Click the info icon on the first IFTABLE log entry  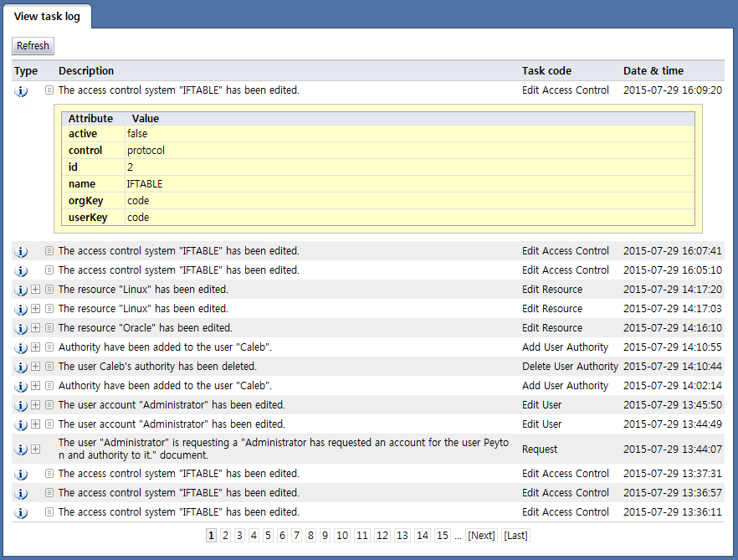[21, 90]
